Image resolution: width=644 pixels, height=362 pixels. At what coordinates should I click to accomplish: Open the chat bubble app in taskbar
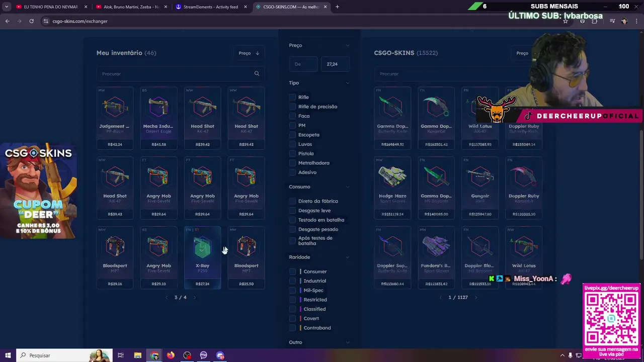pos(203,355)
